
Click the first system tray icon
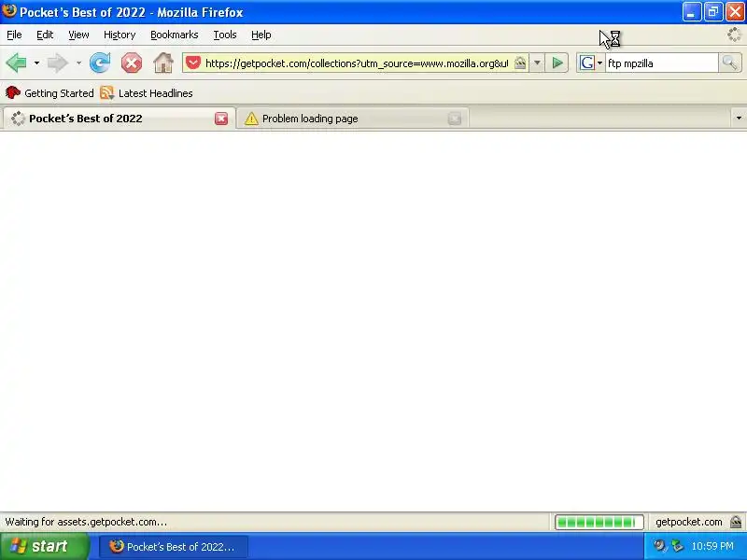coord(660,546)
